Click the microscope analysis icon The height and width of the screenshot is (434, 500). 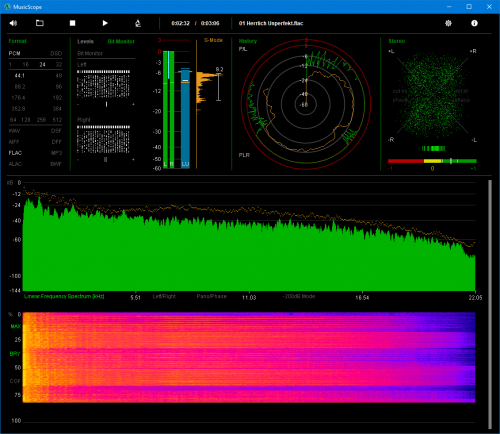click(x=138, y=23)
